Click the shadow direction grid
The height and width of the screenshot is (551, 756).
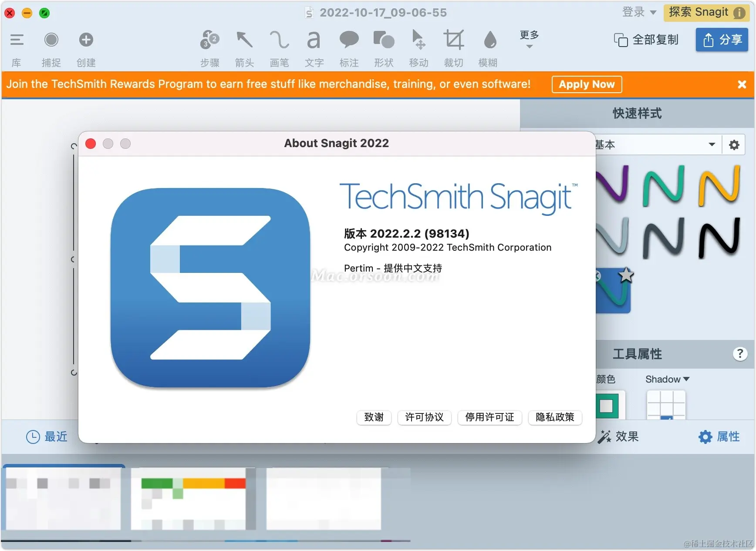666,405
